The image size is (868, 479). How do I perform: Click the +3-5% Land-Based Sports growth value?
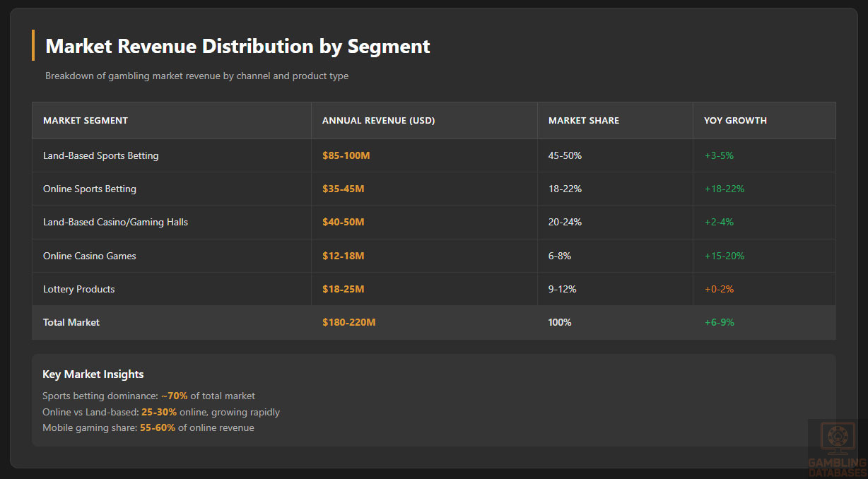718,155
